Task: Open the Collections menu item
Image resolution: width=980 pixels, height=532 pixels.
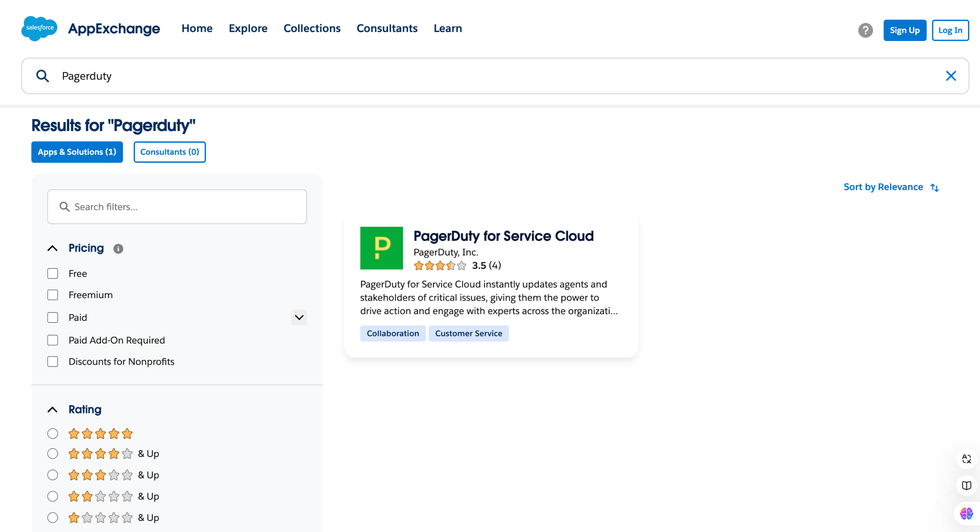Action: click(x=312, y=28)
